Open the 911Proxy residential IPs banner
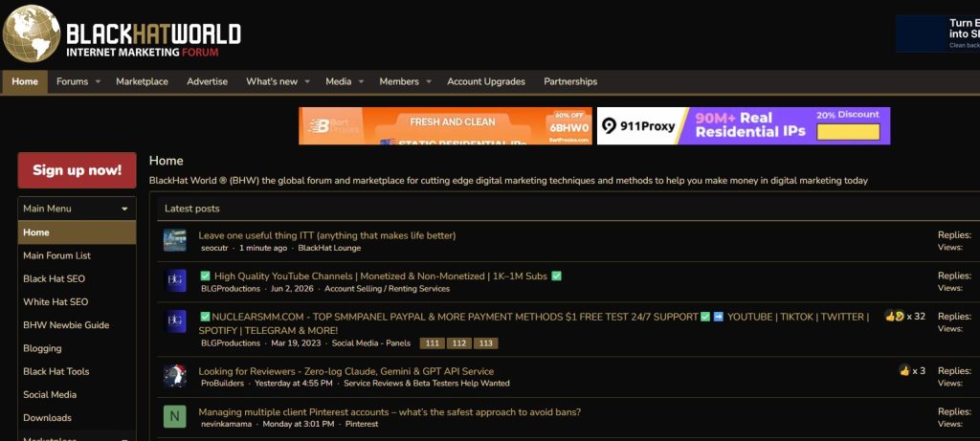Screen dimensions: 980x441 click(x=743, y=125)
